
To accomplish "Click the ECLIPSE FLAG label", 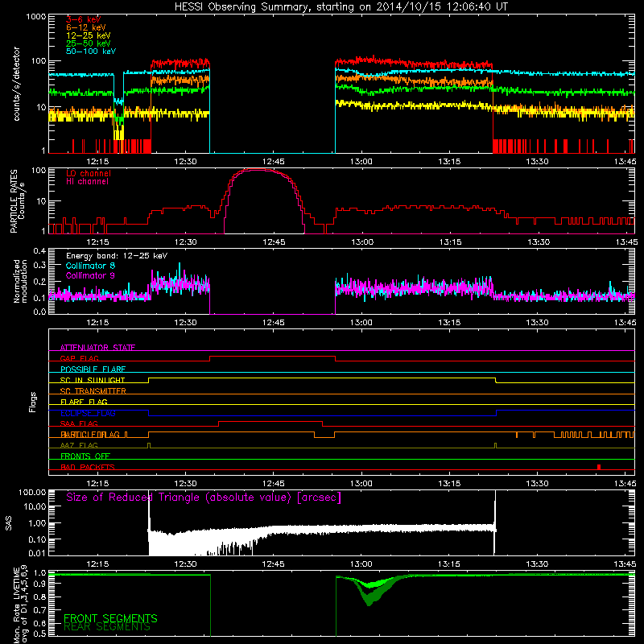I will pos(88,413).
